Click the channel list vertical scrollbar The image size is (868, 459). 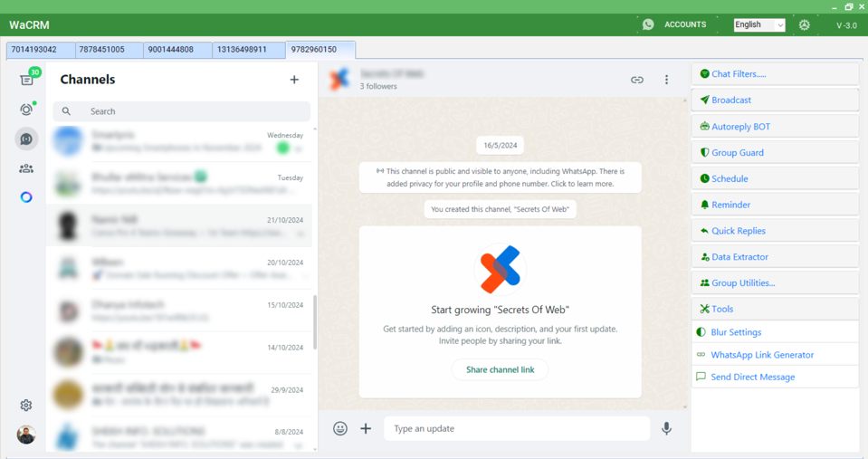pos(315,321)
